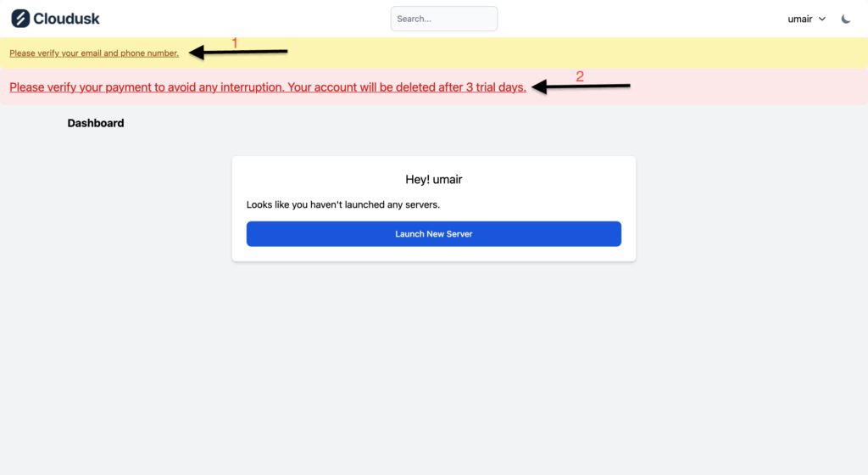Open the umair account menu
The width and height of the screenshot is (868, 475).
point(800,19)
